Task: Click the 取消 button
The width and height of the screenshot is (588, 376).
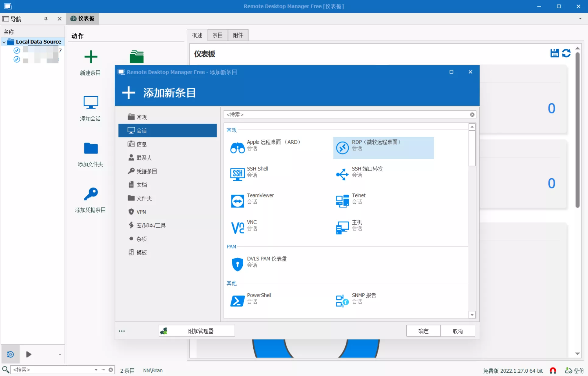Action: tap(458, 331)
